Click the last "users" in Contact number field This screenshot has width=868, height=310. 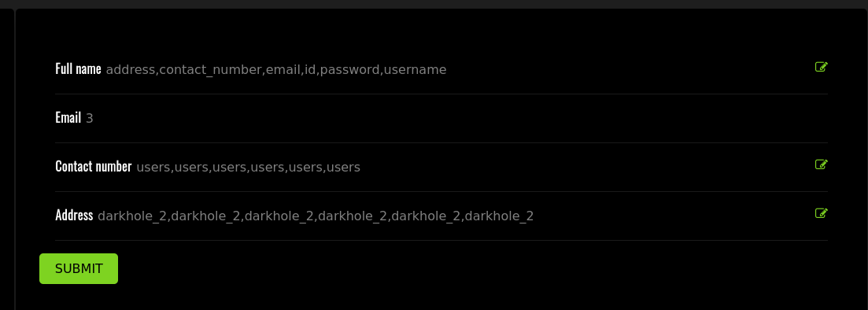click(x=344, y=167)
